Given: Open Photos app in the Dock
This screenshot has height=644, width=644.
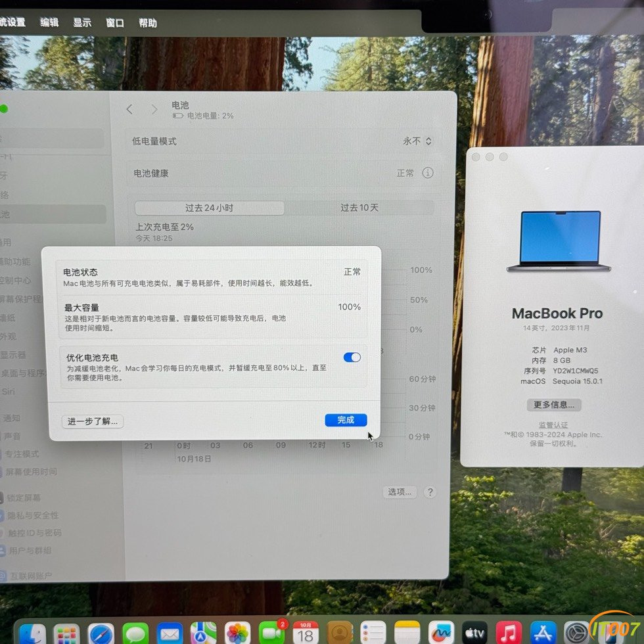Looking at the screenshot, I should pos(237,633).
